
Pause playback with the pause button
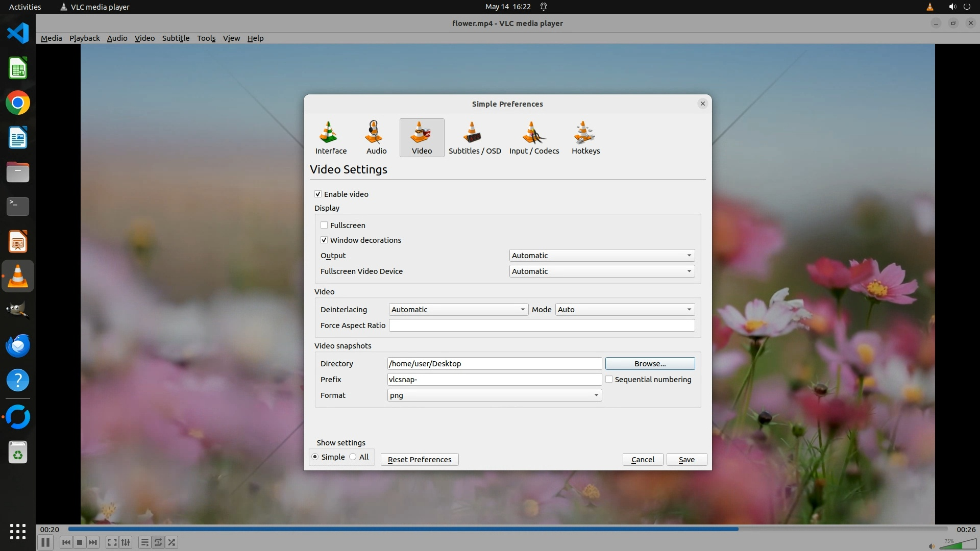coord(45,542)
